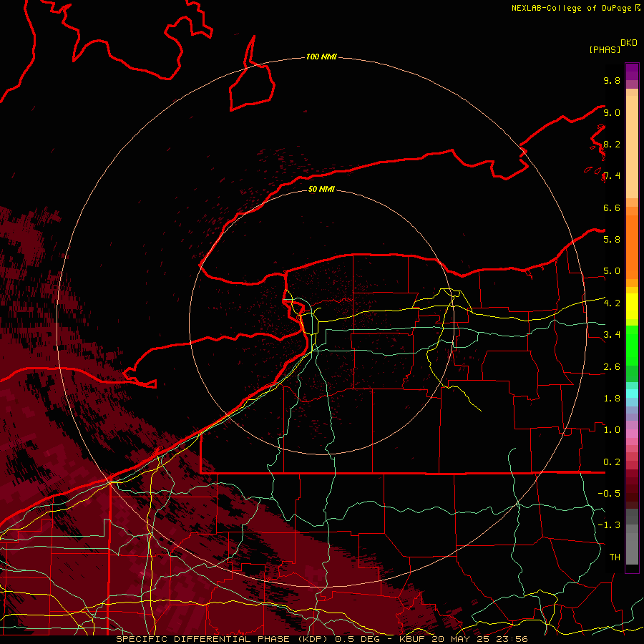This screenshot has height=644, width=644.
Task: Click the 1.0 value on the scale
Action: [612, 430]
